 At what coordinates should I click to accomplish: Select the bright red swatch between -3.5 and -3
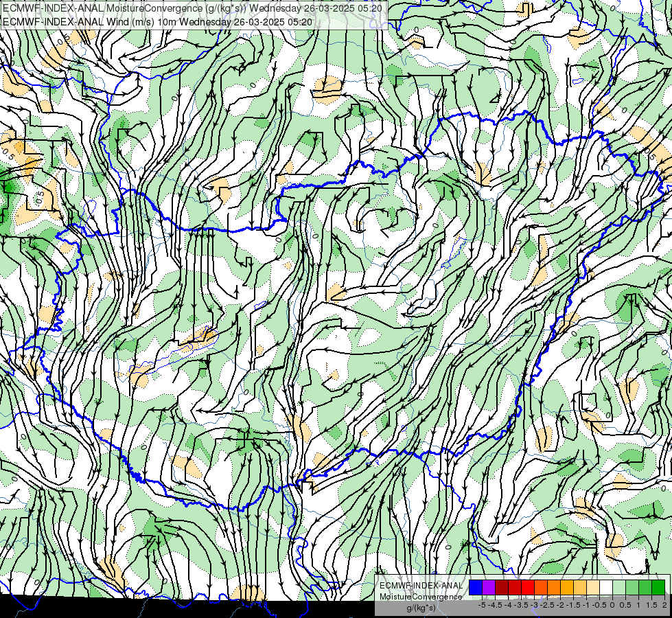(528, 588)
